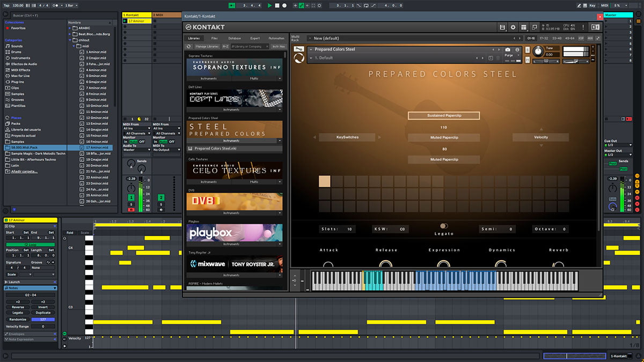Select MIDI Effects category
Image resolution: width=644 pixels, height=362 pixels.
tap(20, 70)
